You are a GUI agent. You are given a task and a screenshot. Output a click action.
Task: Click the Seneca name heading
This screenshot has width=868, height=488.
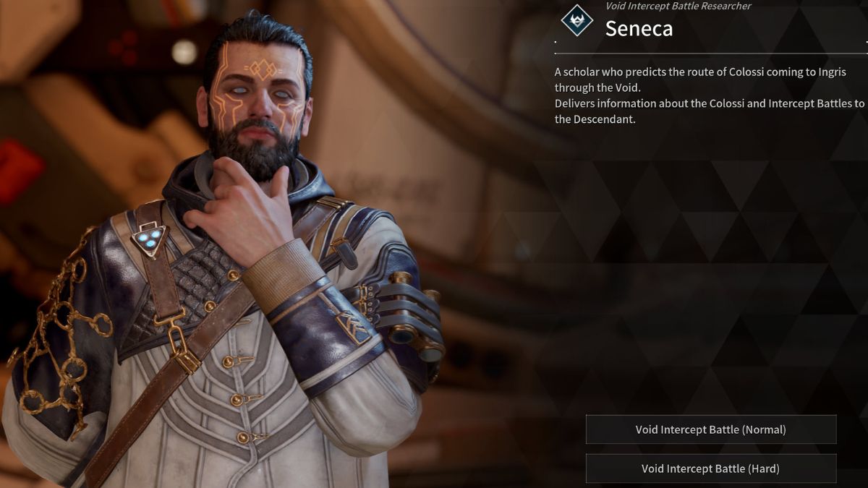click(x=639, y=28)
